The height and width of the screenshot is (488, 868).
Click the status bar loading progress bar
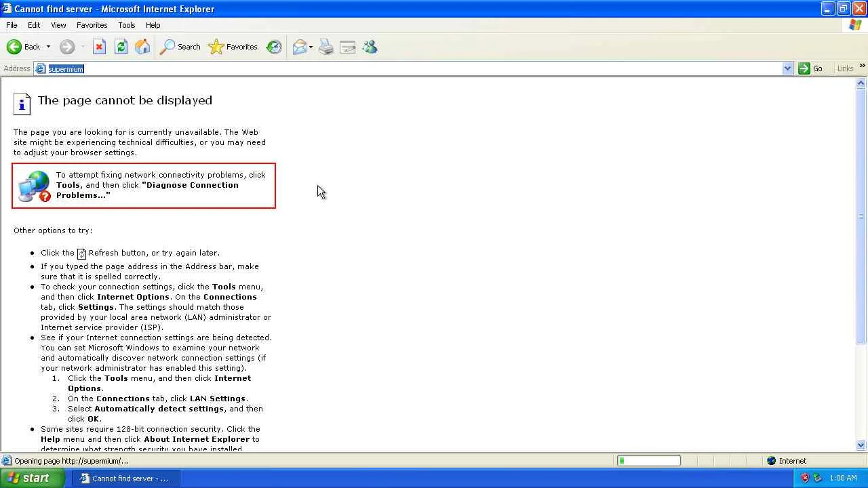click(649, 461)
